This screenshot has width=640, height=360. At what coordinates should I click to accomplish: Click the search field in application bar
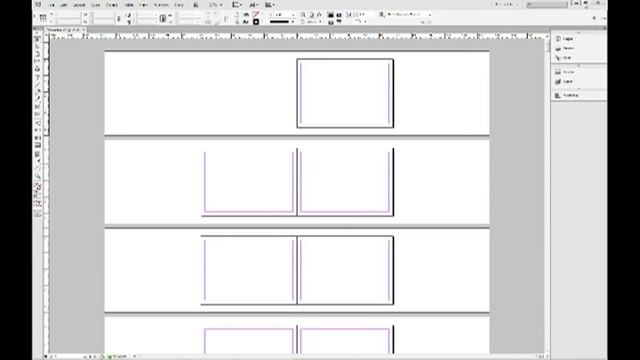547,4
